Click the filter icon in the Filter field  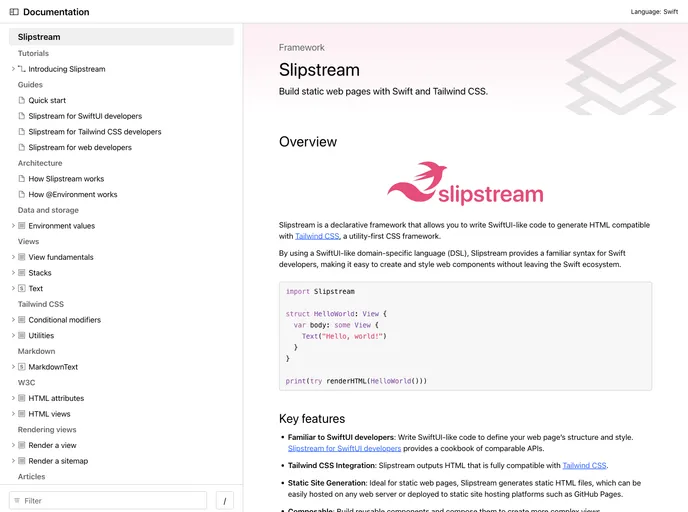17,501
